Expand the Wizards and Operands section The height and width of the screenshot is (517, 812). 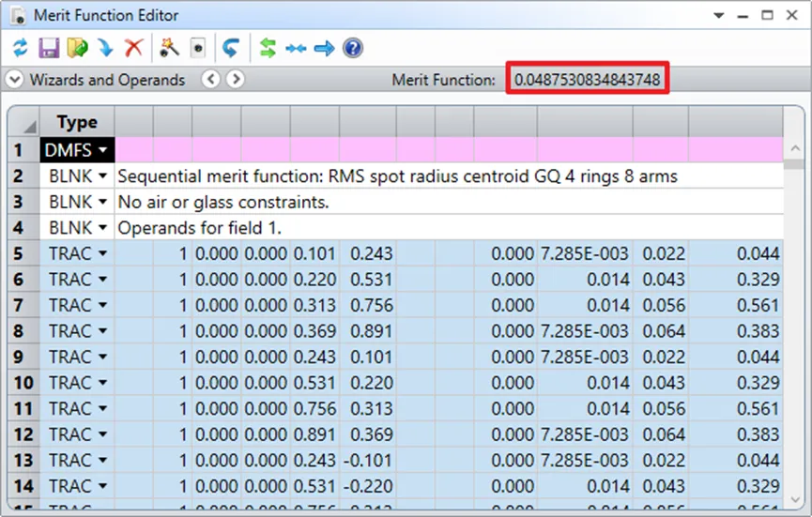14,80
